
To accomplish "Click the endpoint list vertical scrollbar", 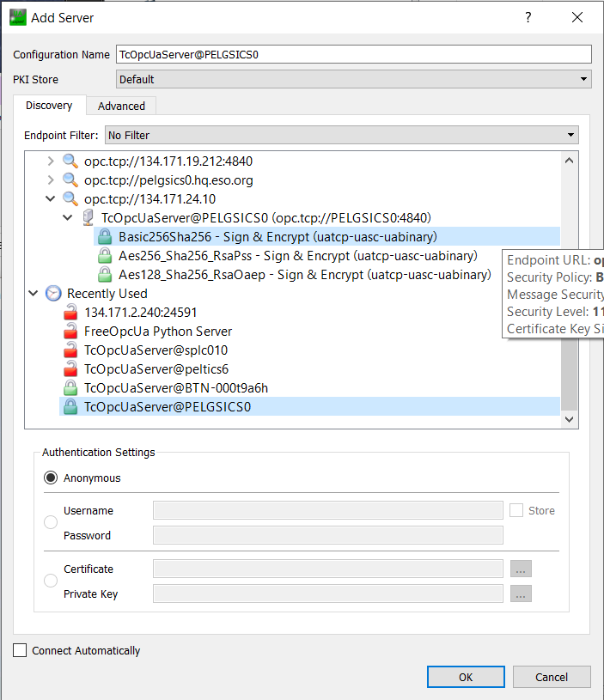I will [x=568, y=344].
